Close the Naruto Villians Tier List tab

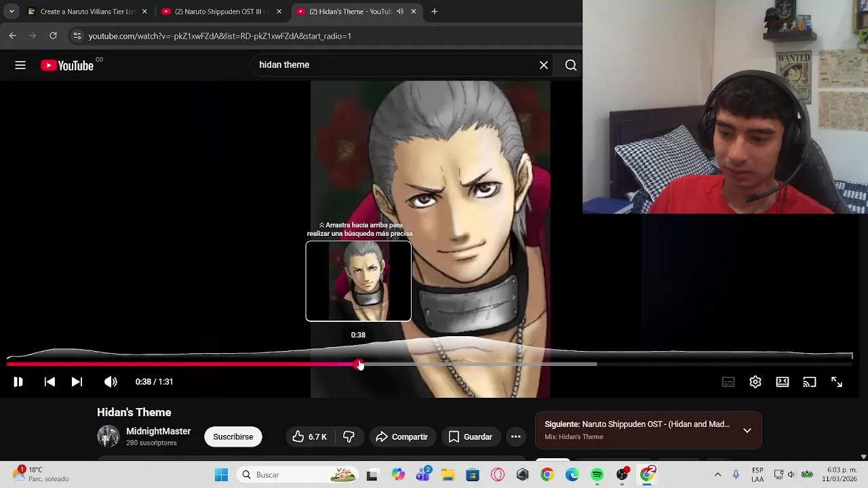click(144, 12)
